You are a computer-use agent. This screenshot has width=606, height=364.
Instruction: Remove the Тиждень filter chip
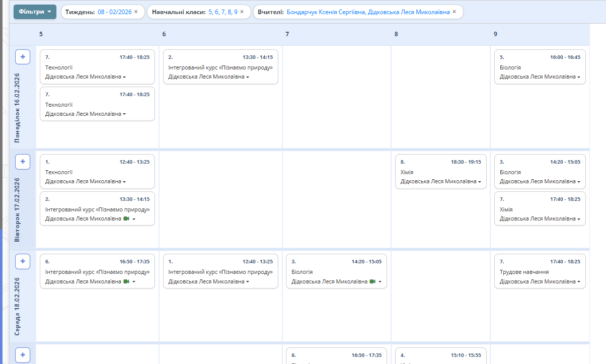click(x=136, y=12)
